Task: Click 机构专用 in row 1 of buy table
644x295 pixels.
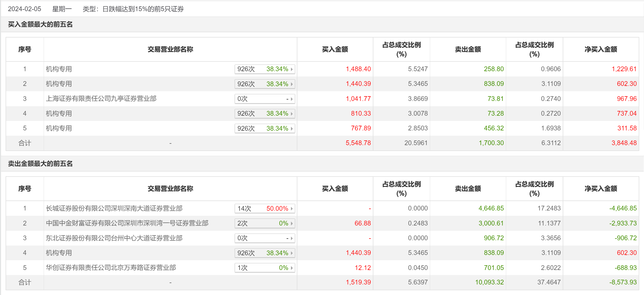Action: (59, 69)
